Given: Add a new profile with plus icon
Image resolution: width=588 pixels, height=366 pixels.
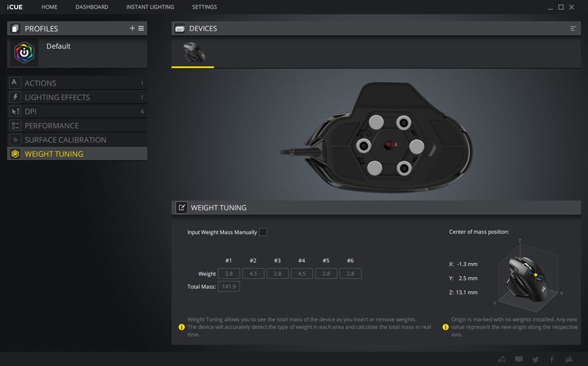Looking at the screenshot, I should point(132,28).
